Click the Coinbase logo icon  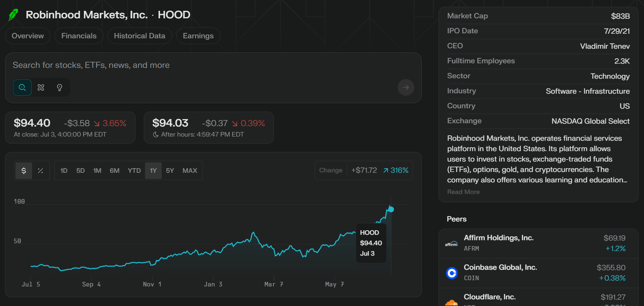451,273
